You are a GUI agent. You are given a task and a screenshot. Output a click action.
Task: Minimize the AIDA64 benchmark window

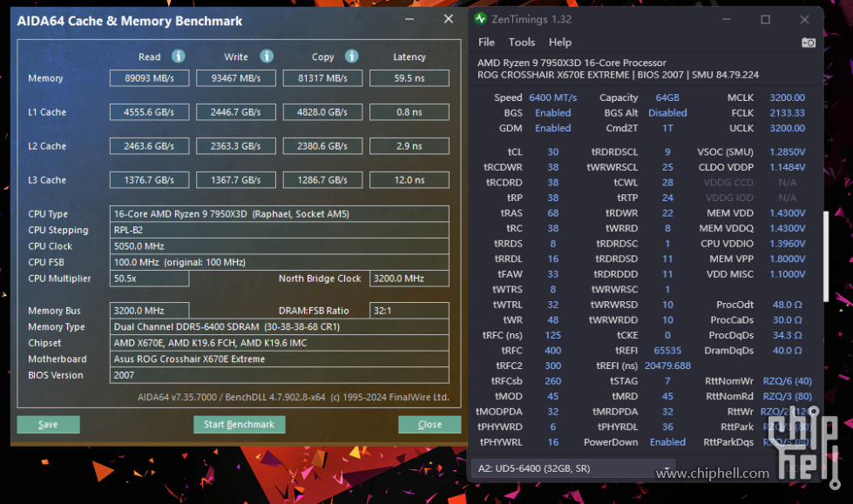point(410,19)
